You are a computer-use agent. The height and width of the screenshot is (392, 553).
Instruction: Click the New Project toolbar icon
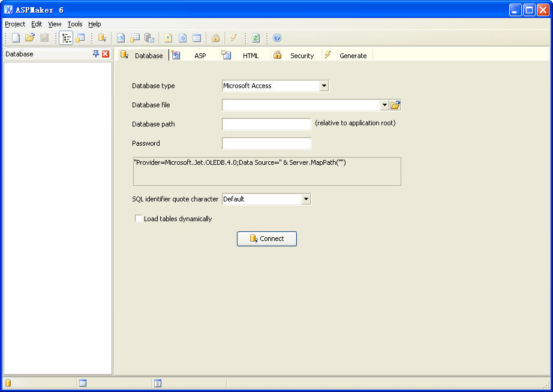tap(15, 38)
